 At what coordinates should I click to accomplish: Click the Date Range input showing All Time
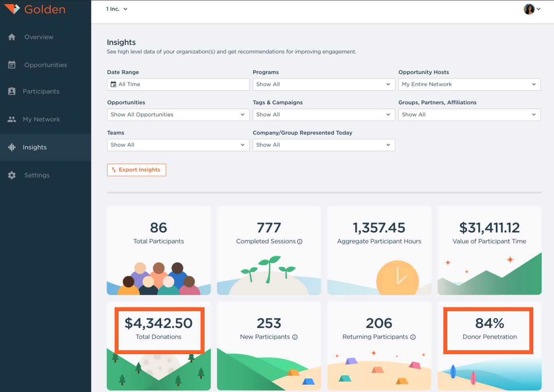tap(178, 84)
